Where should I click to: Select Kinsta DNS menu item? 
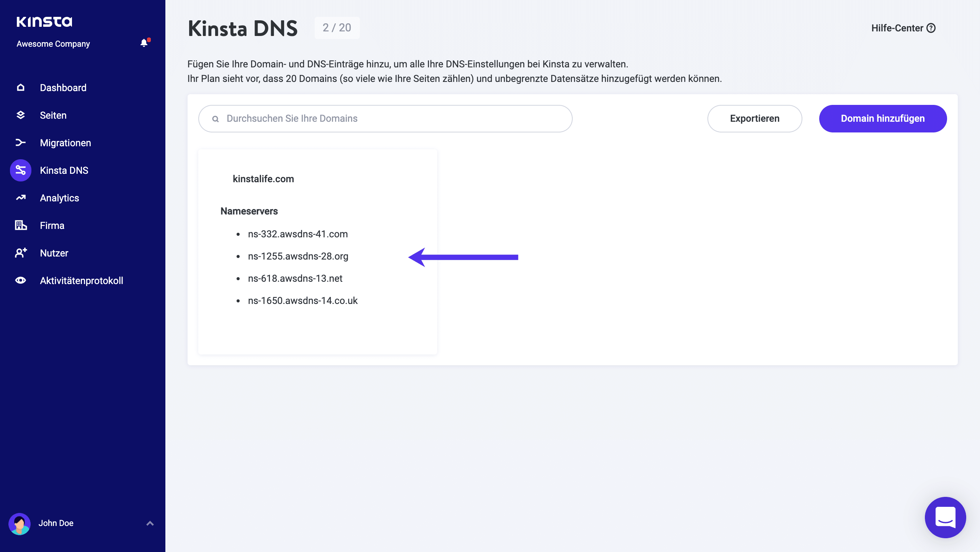tap(64, 170)
